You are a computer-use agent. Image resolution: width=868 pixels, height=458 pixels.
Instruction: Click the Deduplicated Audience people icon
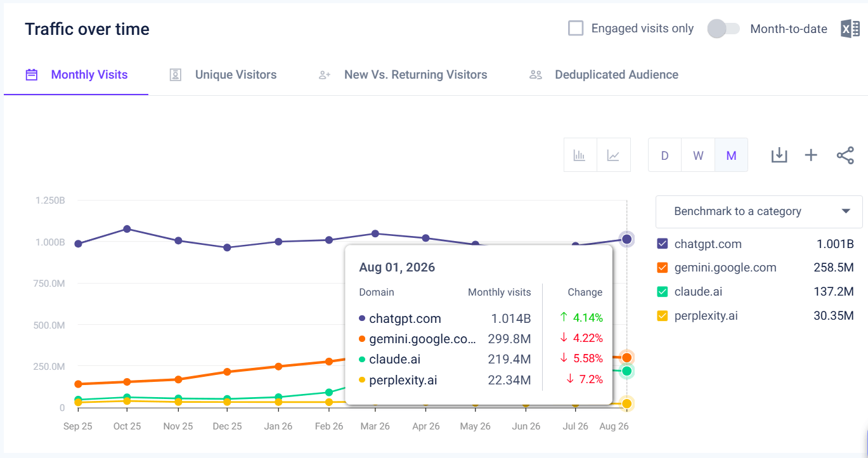click(536, 75)
